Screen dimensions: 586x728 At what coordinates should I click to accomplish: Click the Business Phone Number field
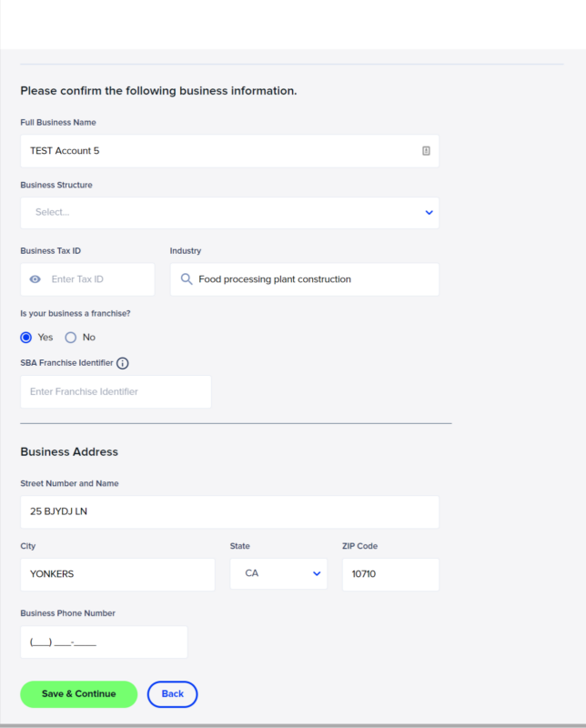pos(104,642)
